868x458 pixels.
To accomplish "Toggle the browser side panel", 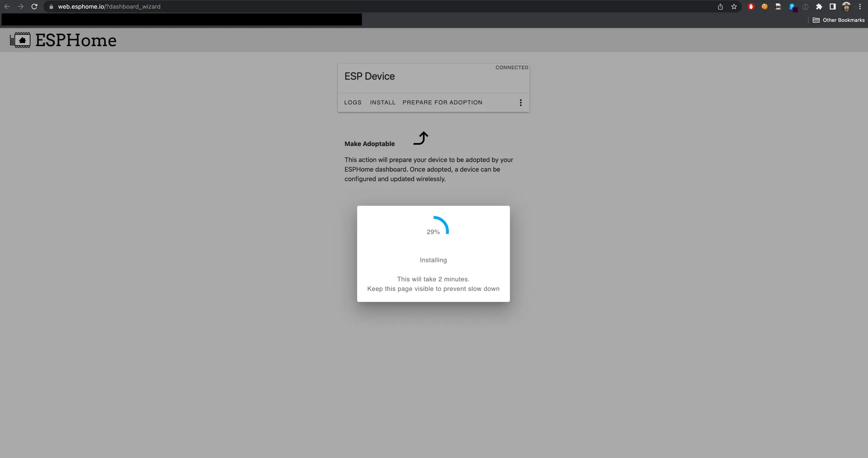I will pos(832,7).
